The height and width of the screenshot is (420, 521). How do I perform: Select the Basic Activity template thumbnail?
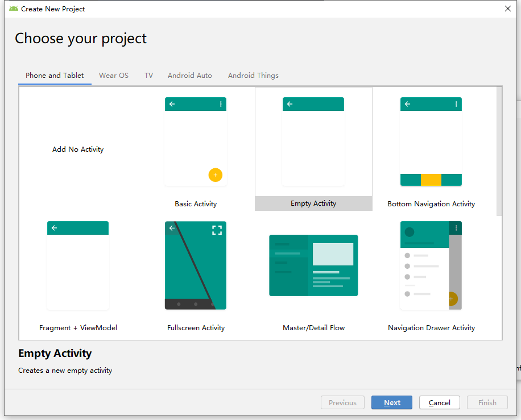[x=196, y=142]
